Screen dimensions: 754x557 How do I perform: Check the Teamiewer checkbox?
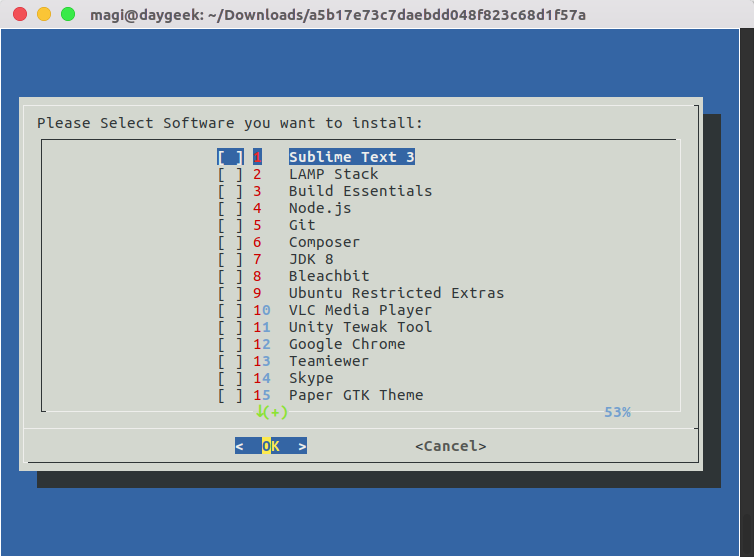click(230, 361)
